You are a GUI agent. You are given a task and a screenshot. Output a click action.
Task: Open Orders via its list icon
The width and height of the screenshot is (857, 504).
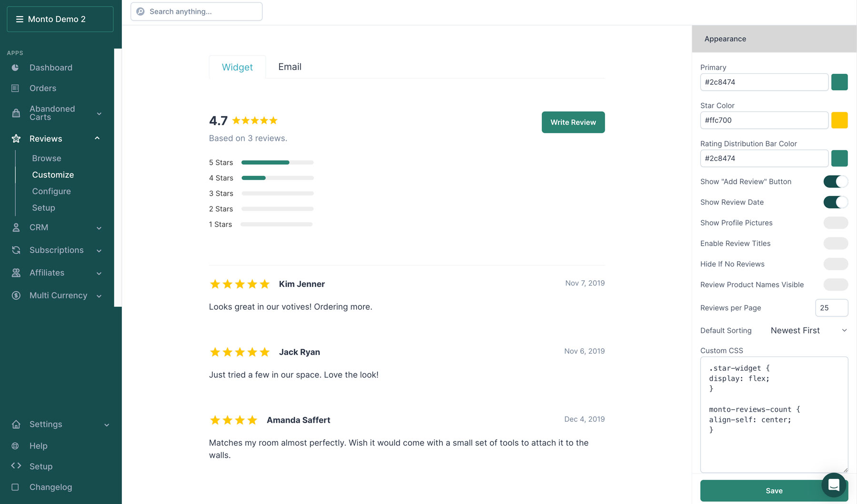15,88
